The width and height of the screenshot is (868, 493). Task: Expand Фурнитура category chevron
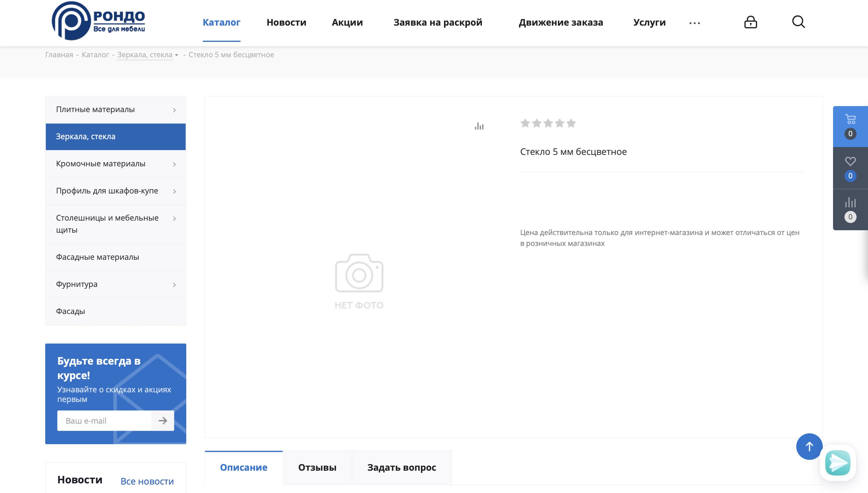click(x=174, y=285)
